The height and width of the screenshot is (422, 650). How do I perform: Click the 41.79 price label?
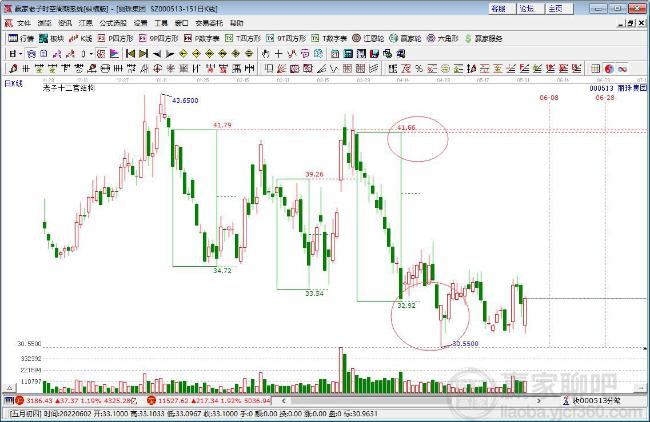click(x=222, y=125)
